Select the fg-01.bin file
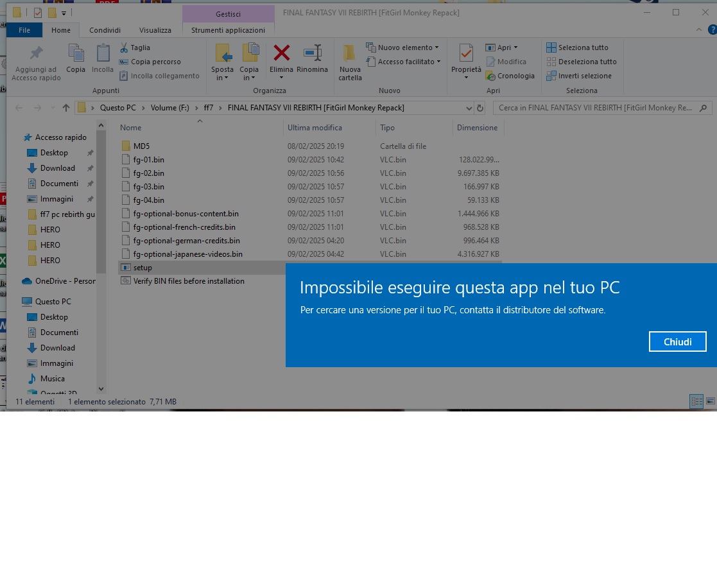The image size is (717, 588). tap(310, 160)
